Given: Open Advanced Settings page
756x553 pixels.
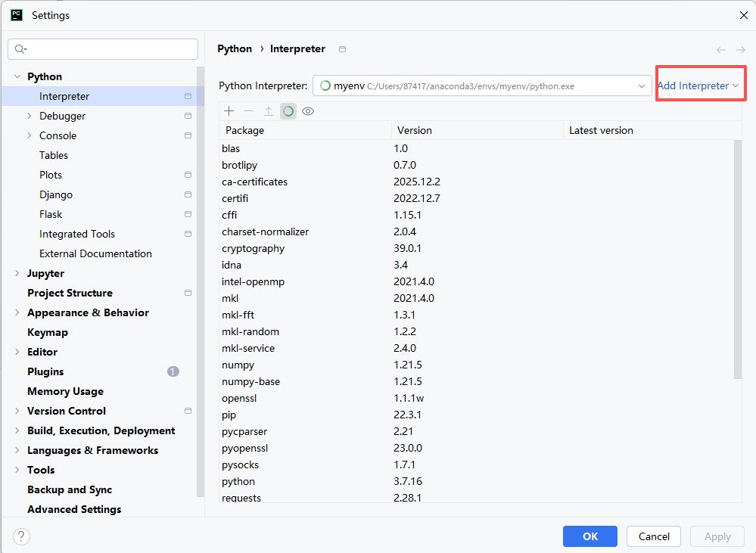Looking at the screenshot, I should [73, 509].
